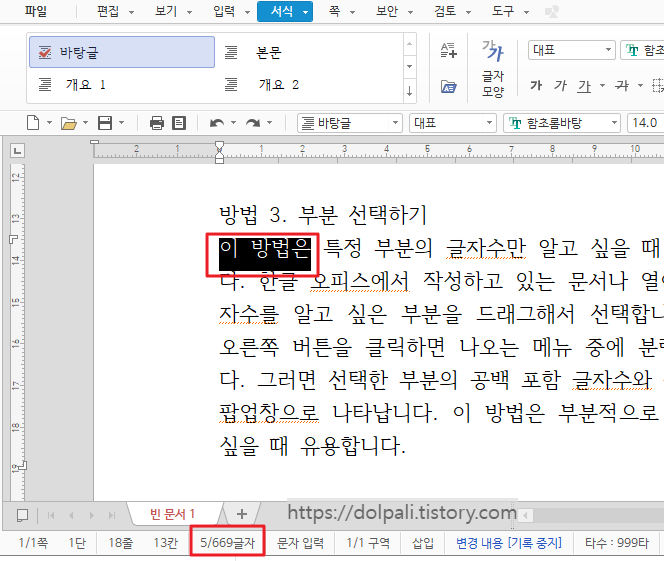Expand underline style dropdown arrow
The height and width of the screenshot is (561, 664).
602,86
